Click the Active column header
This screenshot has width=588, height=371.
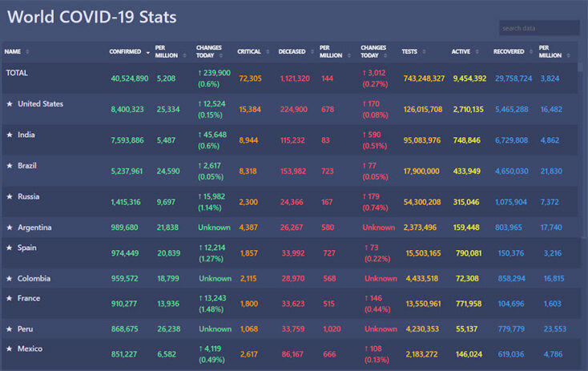click(x=461, y=52)
